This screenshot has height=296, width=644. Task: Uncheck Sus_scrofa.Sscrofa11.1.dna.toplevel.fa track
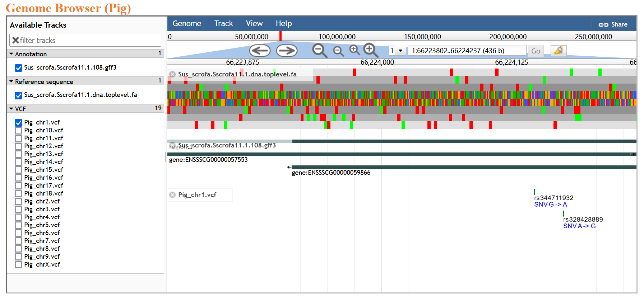click(x=19, y=95)
